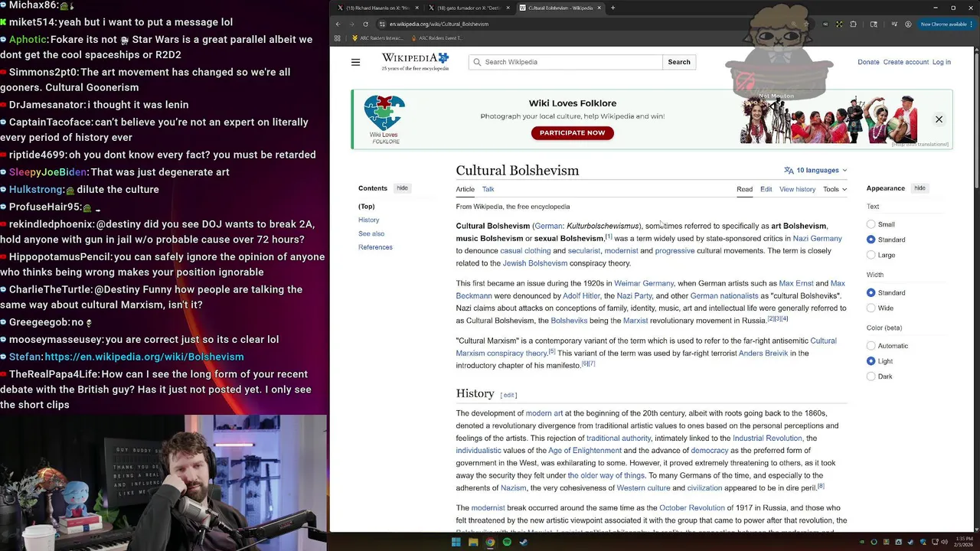Screen dimensions: 980x551
Task: Open the Edit tab
Action: tap(766, 189)
